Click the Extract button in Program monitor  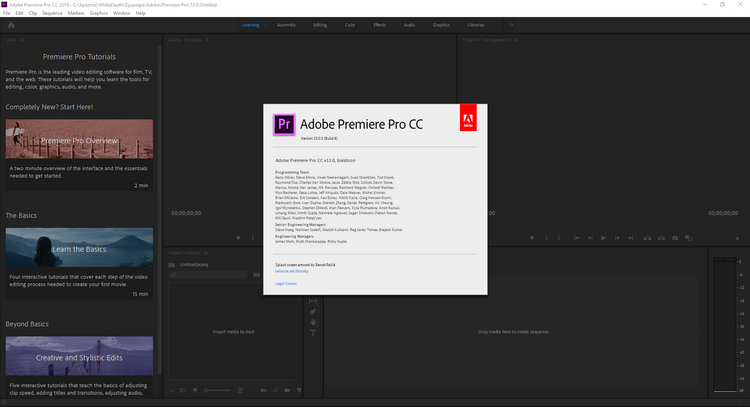point(661,238)
